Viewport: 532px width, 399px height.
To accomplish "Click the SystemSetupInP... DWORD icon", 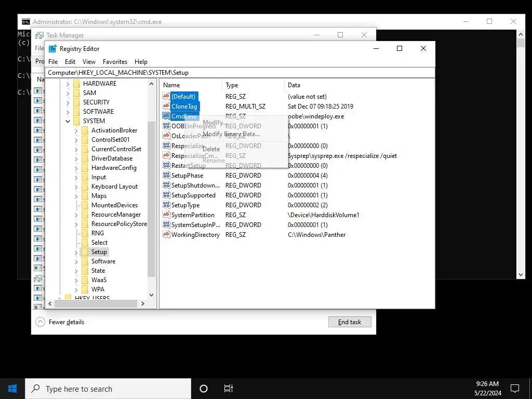I will (166, 224).
